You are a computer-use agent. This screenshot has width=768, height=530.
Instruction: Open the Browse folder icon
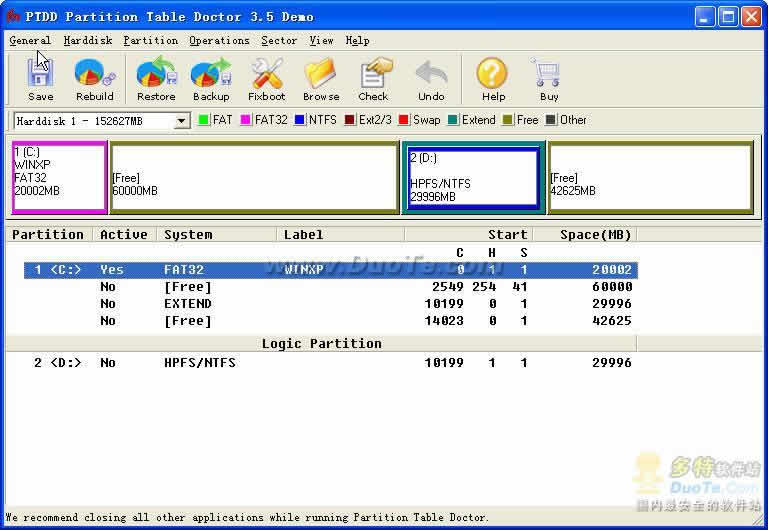(x=321, y=79)
